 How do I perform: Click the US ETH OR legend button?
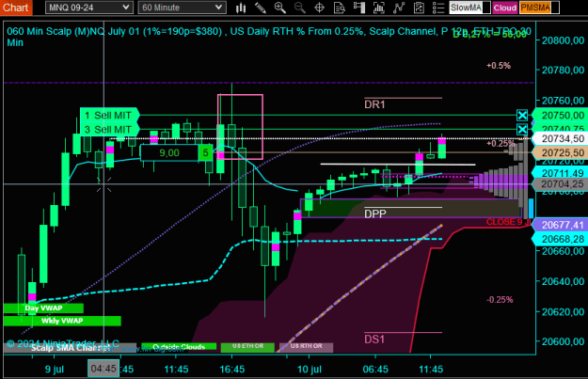click(247, 347)
